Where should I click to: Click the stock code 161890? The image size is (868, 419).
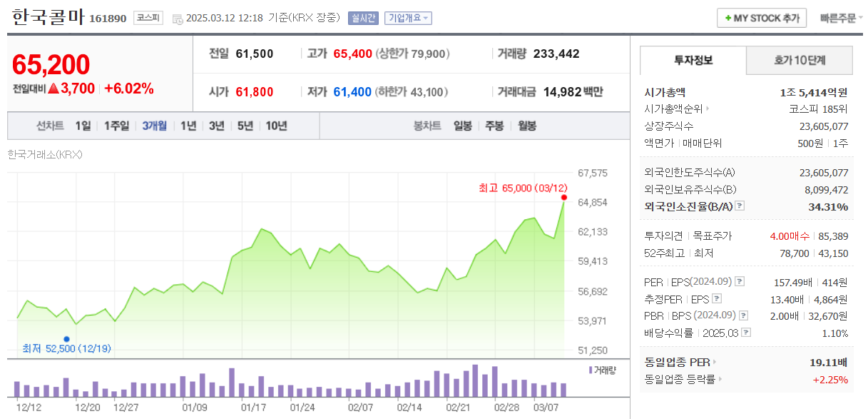(x=108, y=19)
